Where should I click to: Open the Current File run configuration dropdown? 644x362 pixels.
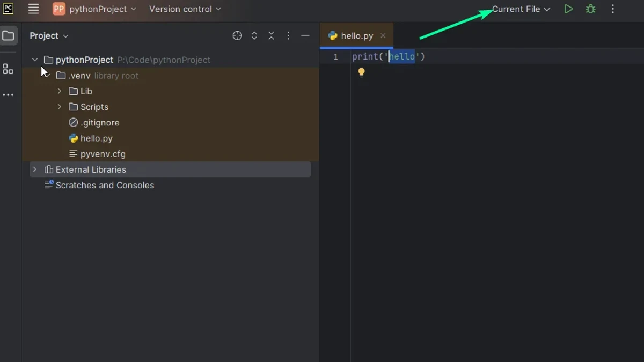[521, 9]
